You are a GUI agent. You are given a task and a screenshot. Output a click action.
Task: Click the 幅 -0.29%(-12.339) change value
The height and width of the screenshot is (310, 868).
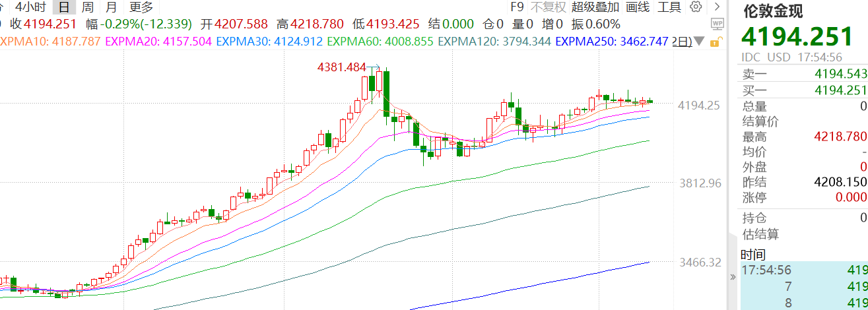pyautogui.click(x=139, y=24)
